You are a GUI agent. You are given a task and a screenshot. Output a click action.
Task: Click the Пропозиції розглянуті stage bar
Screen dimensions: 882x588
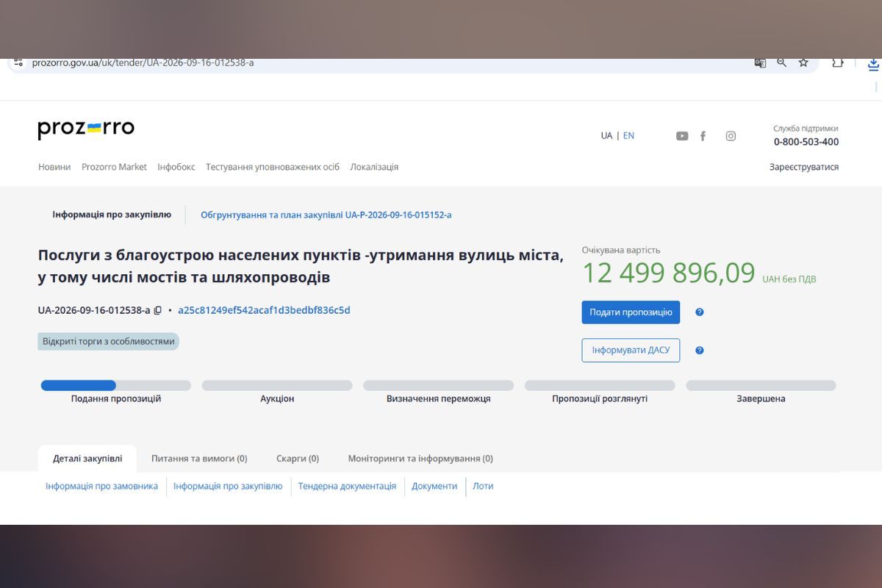(x=600, y=385)
